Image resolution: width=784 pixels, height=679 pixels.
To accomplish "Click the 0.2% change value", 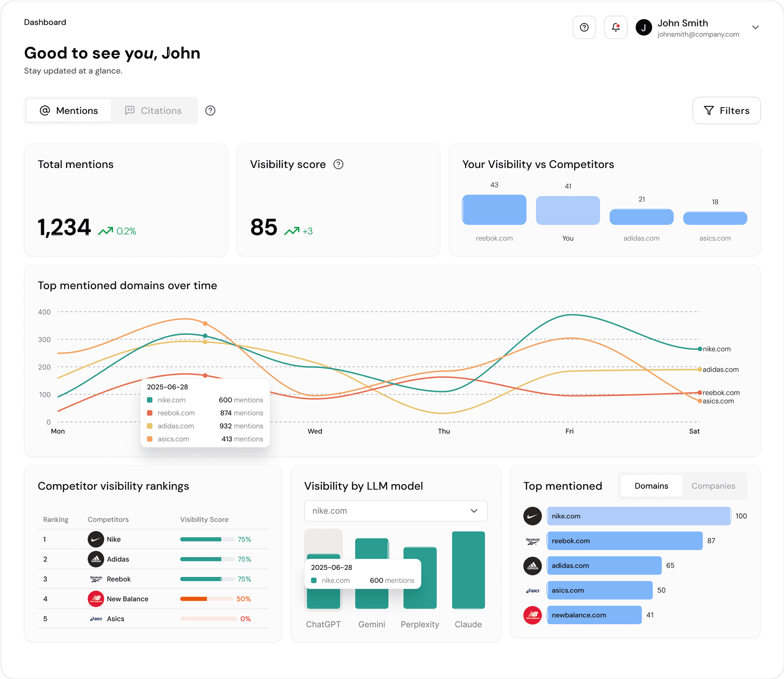I will (x=126, y=231).
